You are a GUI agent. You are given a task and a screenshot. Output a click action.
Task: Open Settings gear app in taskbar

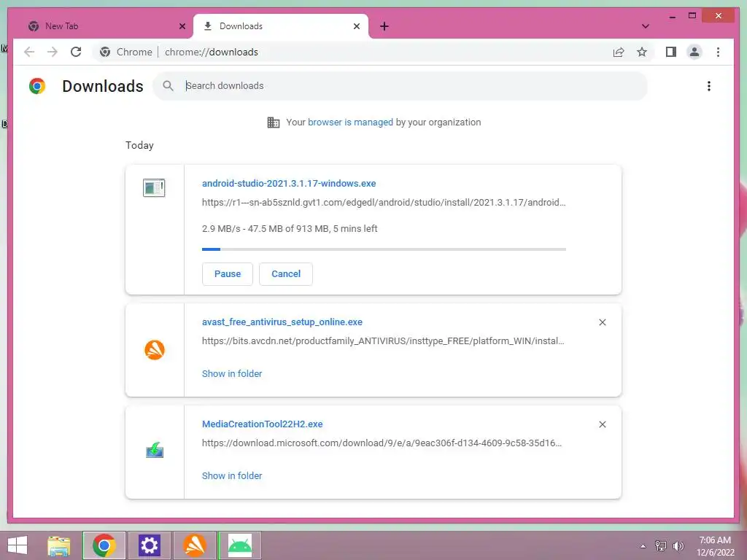149,545
